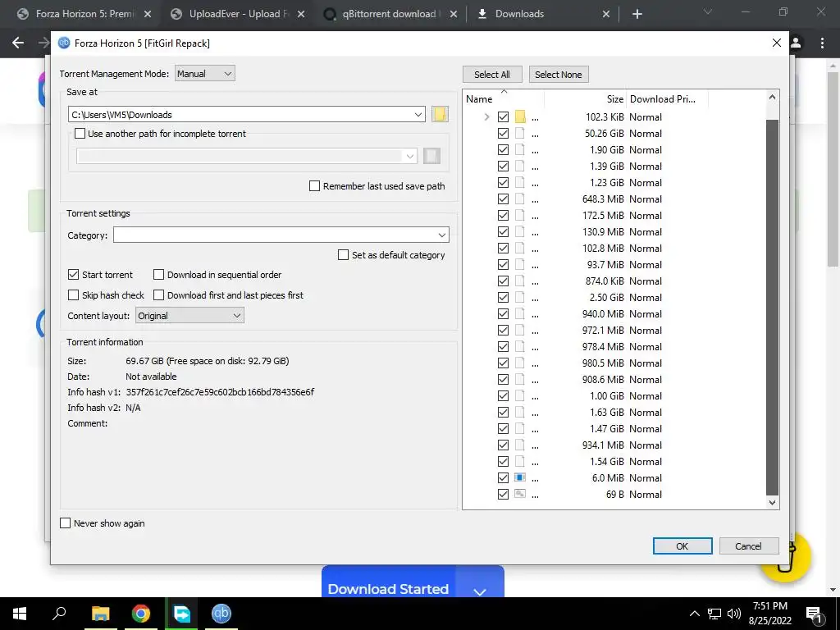Open Content layout dropdown

point(189,316)
